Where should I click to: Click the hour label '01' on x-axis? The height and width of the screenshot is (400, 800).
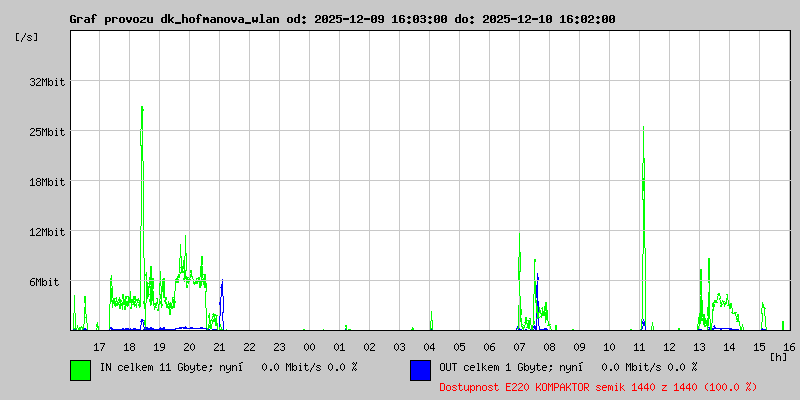point(340,347)
